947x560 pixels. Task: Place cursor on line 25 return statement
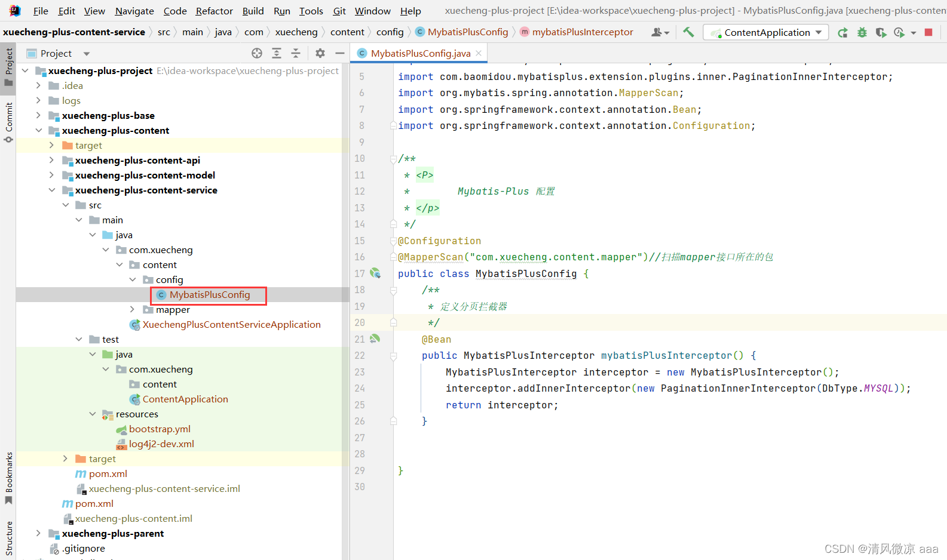[502, 405]
